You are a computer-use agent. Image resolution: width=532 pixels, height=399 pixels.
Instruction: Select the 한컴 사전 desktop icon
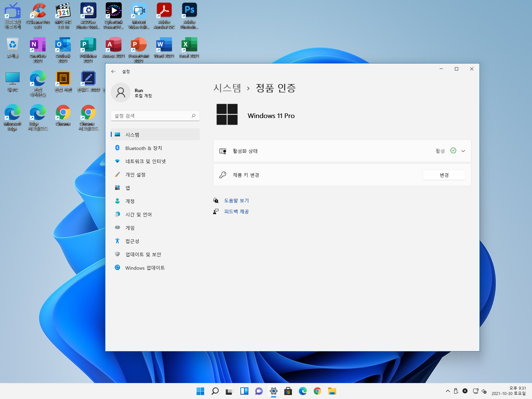pos(63,81)
